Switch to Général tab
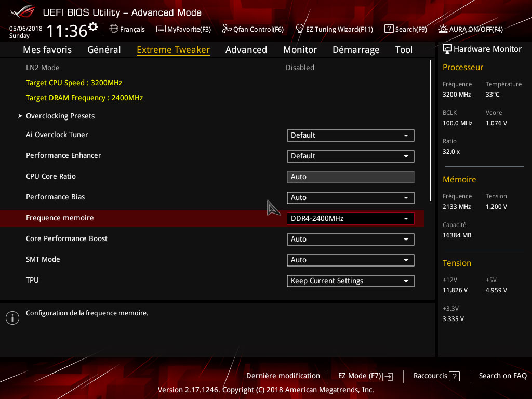532x399 pixels. [x=104, y=50]
